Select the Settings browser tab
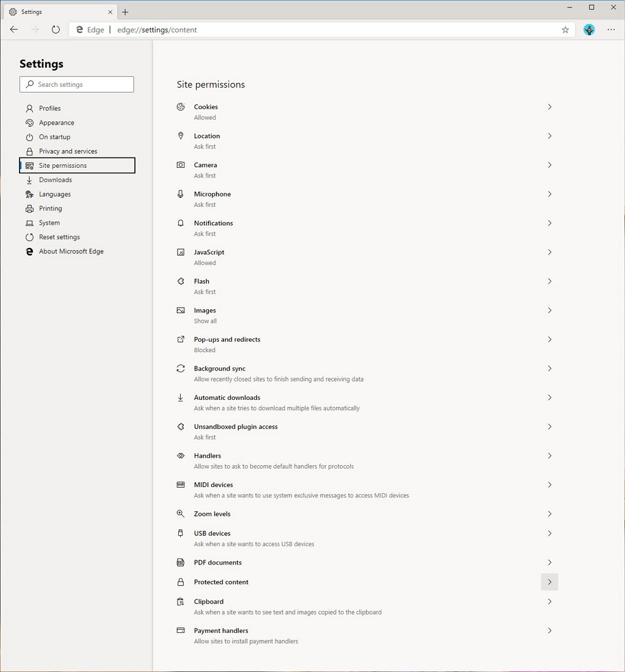This screenshot has height=672, width=625. (x=61, y=12)
